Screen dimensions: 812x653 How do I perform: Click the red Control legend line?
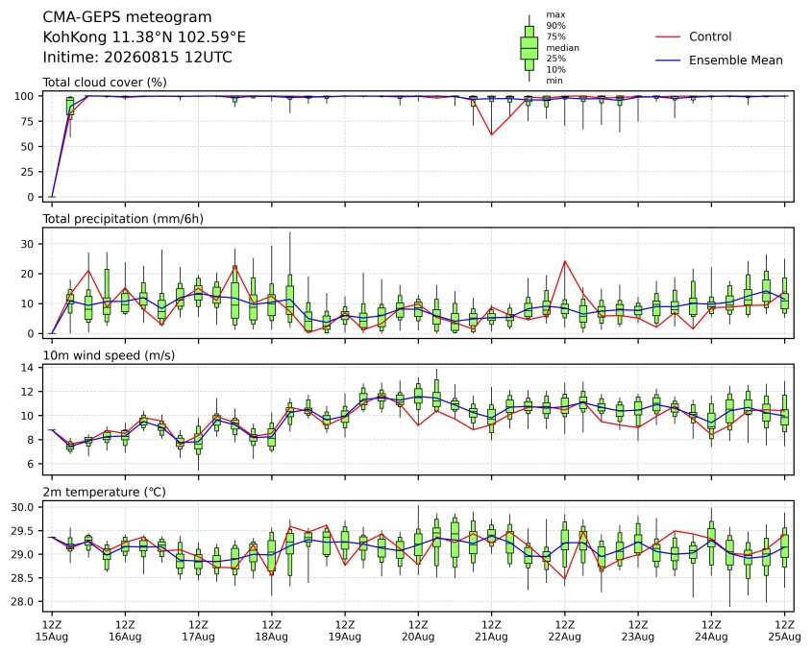pos(668,36)
